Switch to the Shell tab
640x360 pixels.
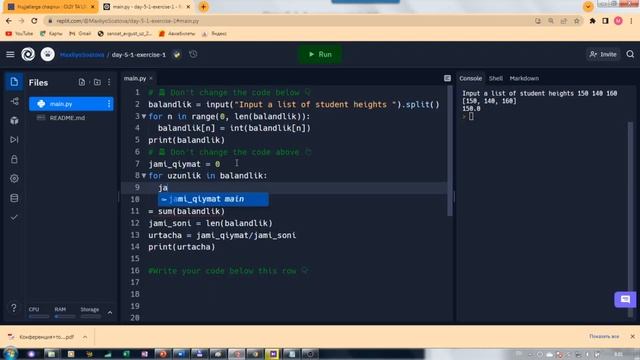(496, 78)
